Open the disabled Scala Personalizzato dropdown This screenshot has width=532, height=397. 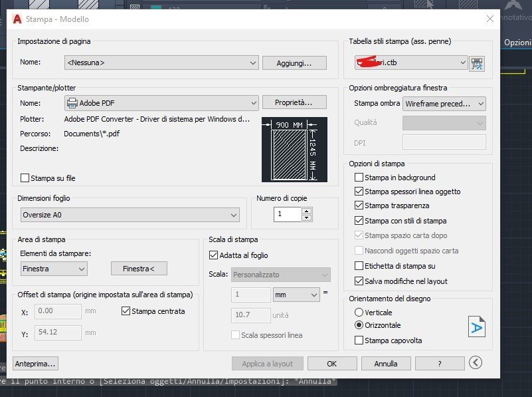point(281,275)
